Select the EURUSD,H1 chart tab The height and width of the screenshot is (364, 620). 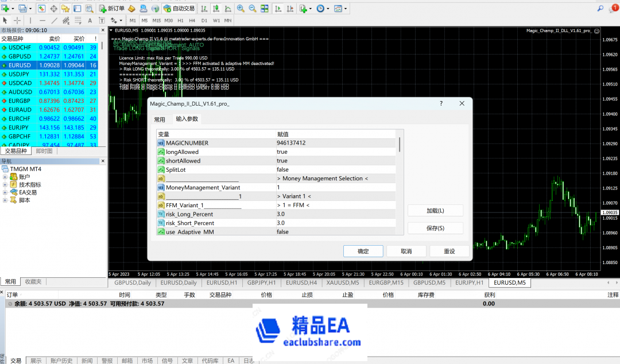point(222,282)
